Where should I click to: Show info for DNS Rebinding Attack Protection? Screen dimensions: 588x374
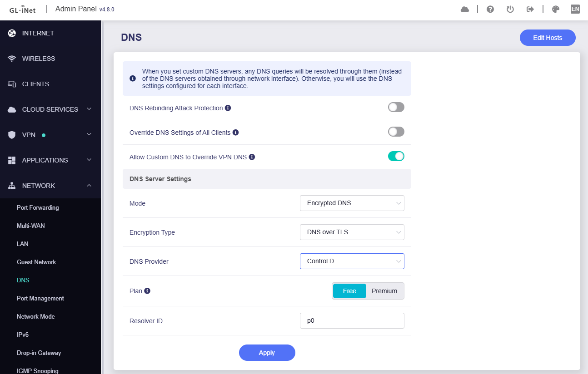point(228,108)
